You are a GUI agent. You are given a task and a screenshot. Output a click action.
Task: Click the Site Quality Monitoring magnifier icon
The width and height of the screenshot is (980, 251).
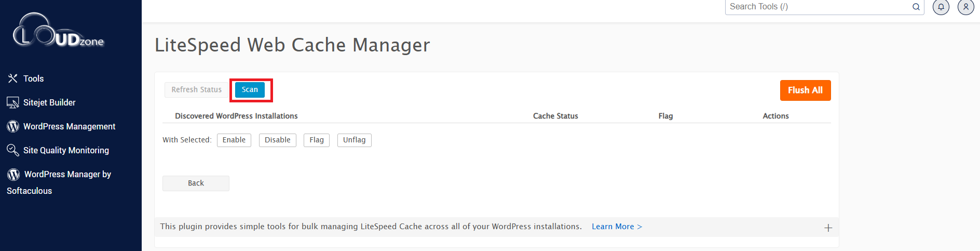tap(13, 150)
